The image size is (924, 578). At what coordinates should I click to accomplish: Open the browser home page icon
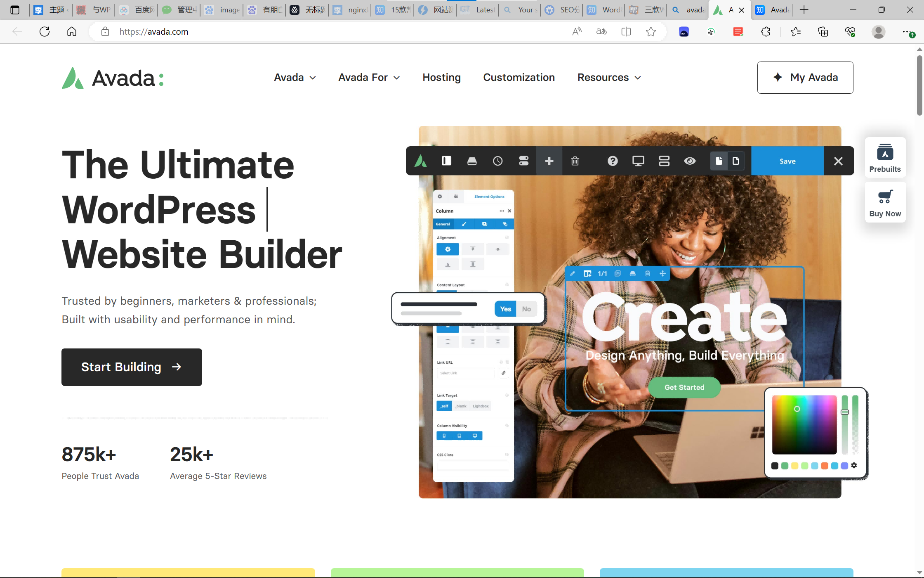pos(72,31)
